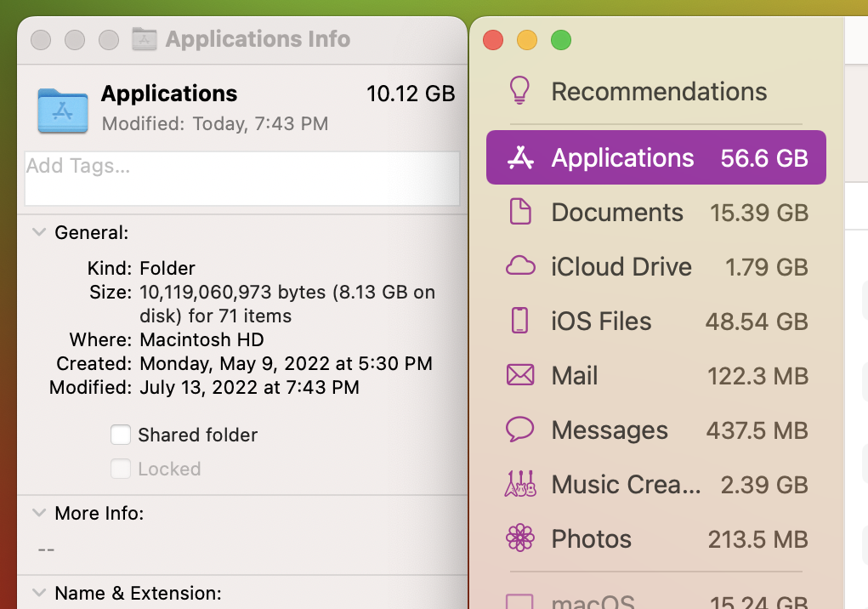The height and width of the screenshot is (609, 868).
Task: Click the iCloud Drive cloud icon
Action: click(520, 265)
